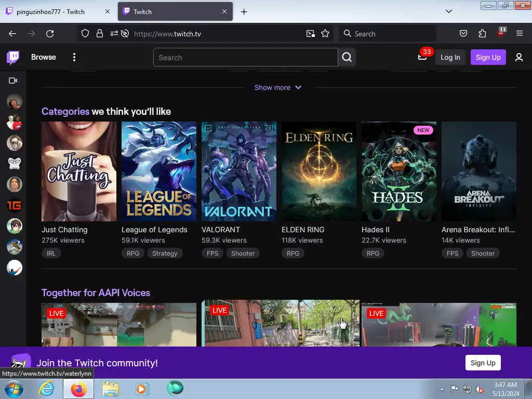Image resolution: width=532 pixels, height=399 pixels.
Task: Open a new tab with the plus button
Action: 244,12
